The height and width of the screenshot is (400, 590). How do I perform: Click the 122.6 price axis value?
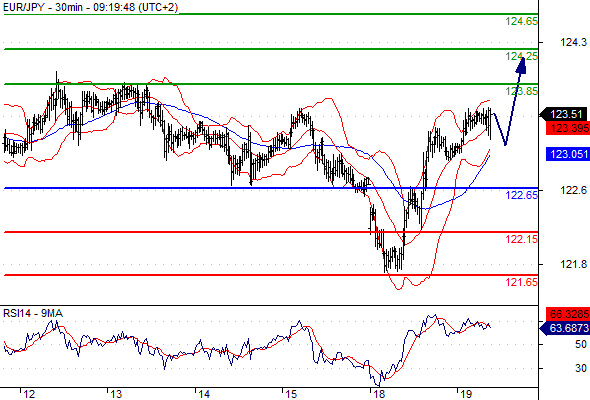pyautogui.click(x=573, y=190)
